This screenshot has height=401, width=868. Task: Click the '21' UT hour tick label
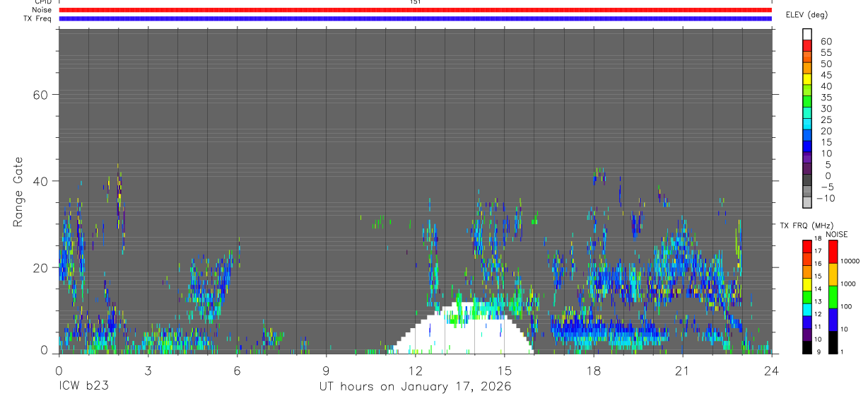click(683, 370)
